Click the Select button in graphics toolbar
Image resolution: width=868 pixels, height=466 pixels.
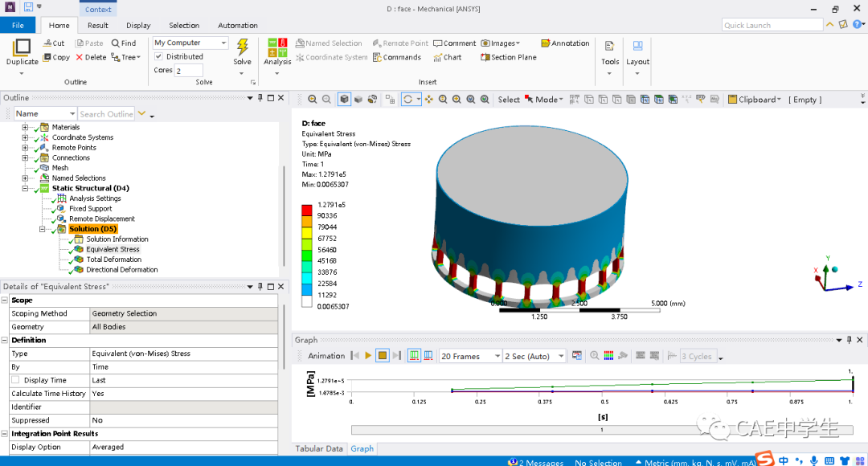[x=509, y=100]
